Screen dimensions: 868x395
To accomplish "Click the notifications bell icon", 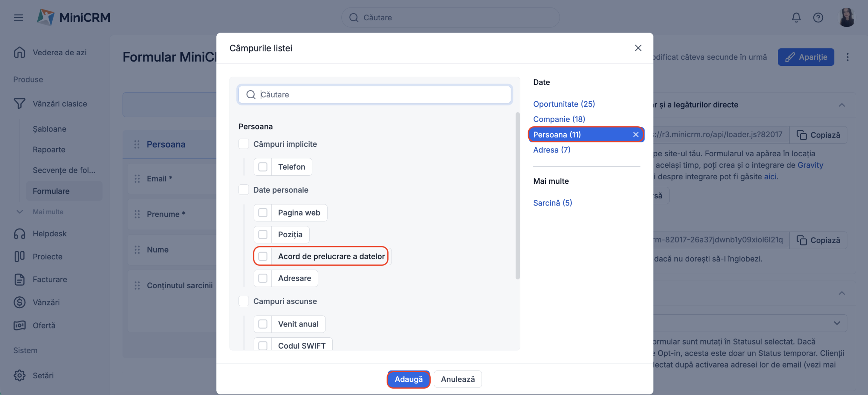I will pyautogui.click(x=796, y=17).
